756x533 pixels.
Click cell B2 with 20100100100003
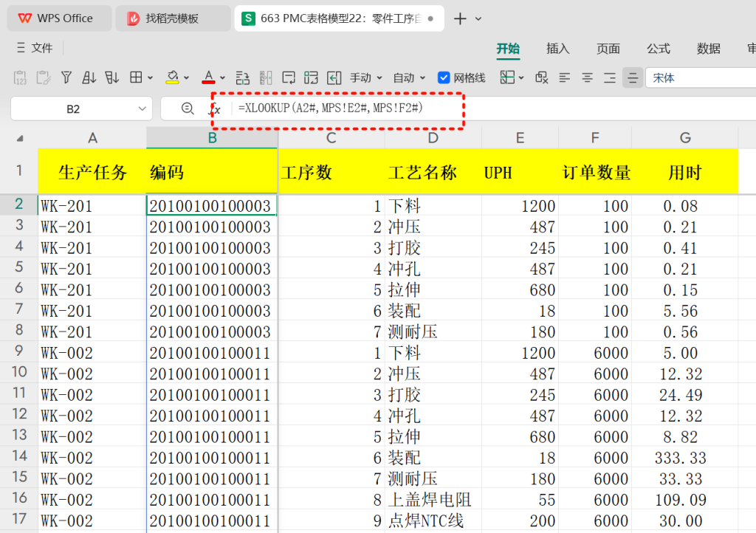[x=212, y=205]
